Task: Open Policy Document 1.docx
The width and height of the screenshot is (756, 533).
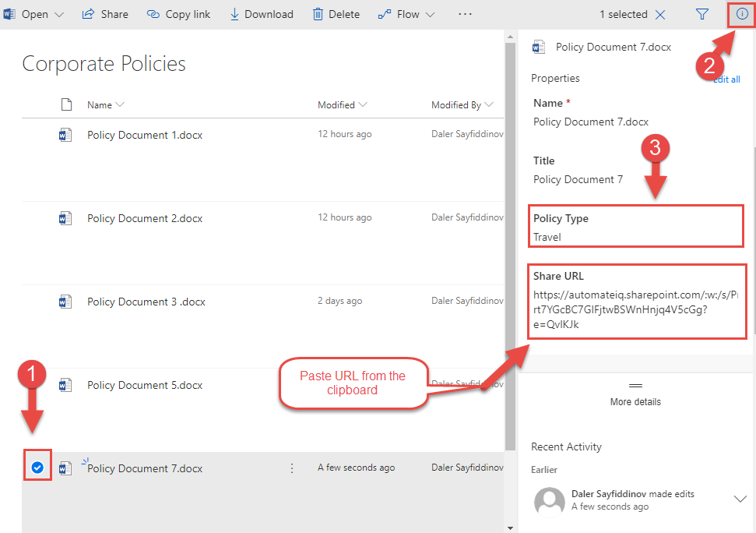Action: click(x=145, y=135)
